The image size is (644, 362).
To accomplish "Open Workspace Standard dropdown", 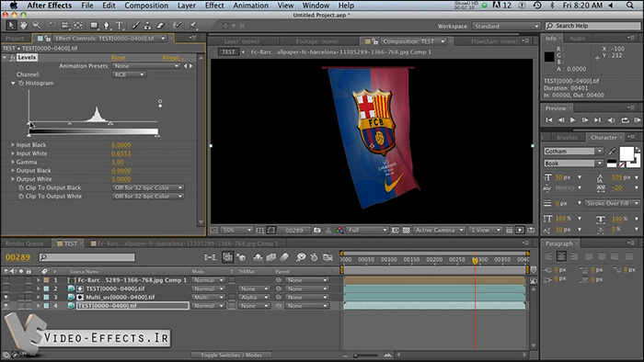I will [506, 26].
